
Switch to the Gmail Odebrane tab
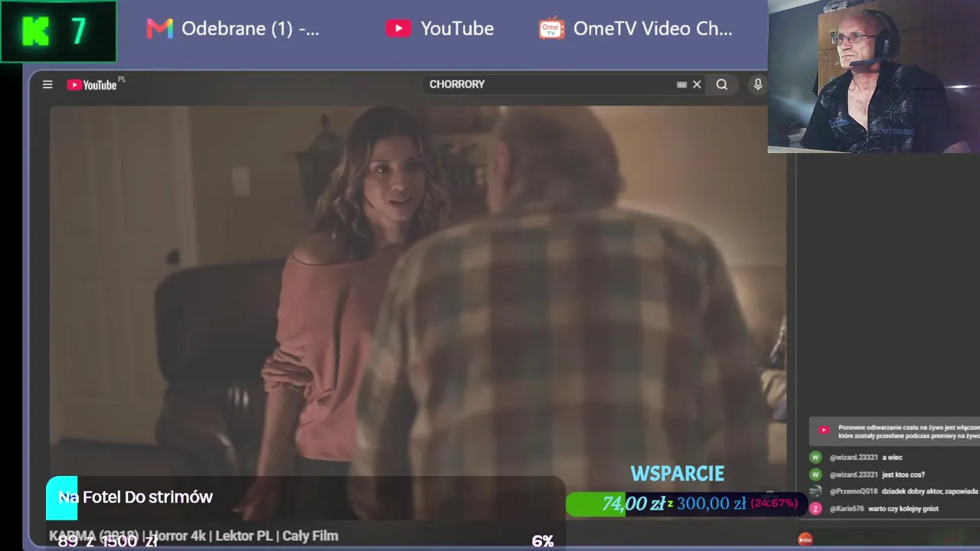pyautogui.click(x=232, y=29)
